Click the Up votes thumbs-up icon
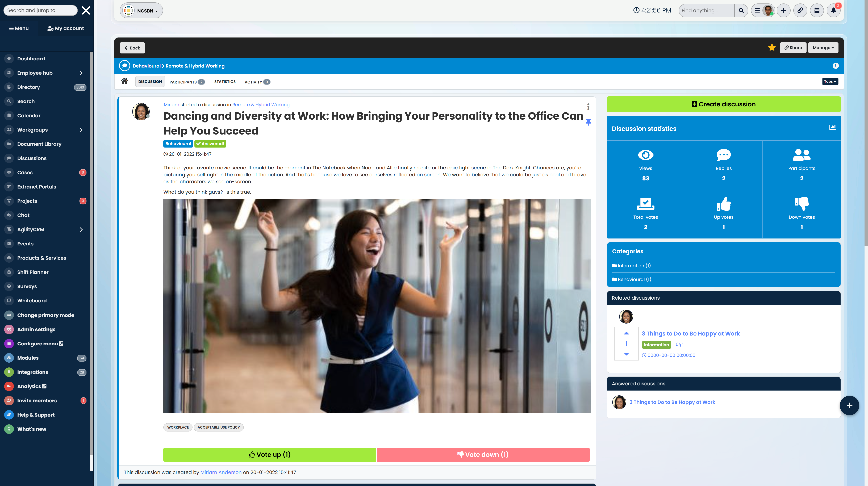Viewport: 868px width, 486px height. 723,203
